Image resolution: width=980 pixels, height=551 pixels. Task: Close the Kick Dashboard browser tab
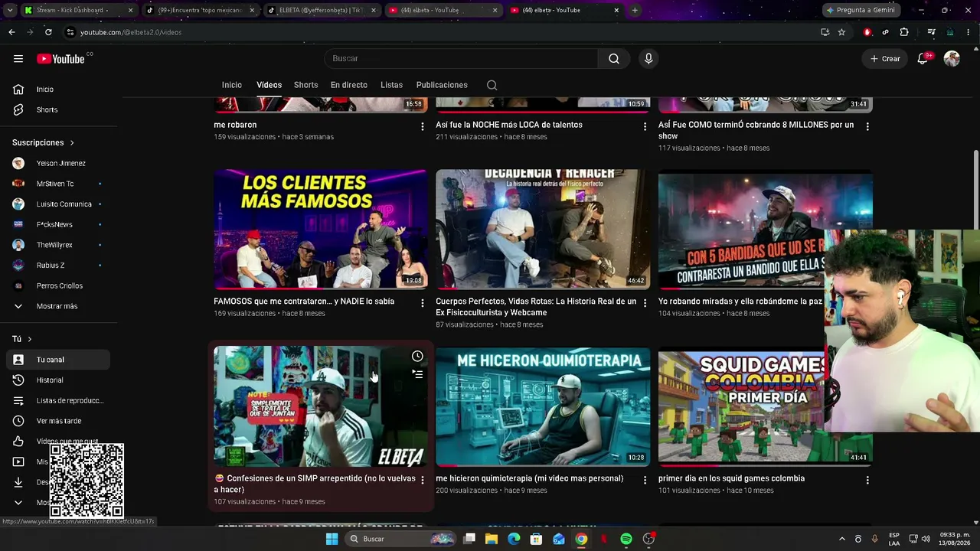pyautogui.click(x=130, y=10)
